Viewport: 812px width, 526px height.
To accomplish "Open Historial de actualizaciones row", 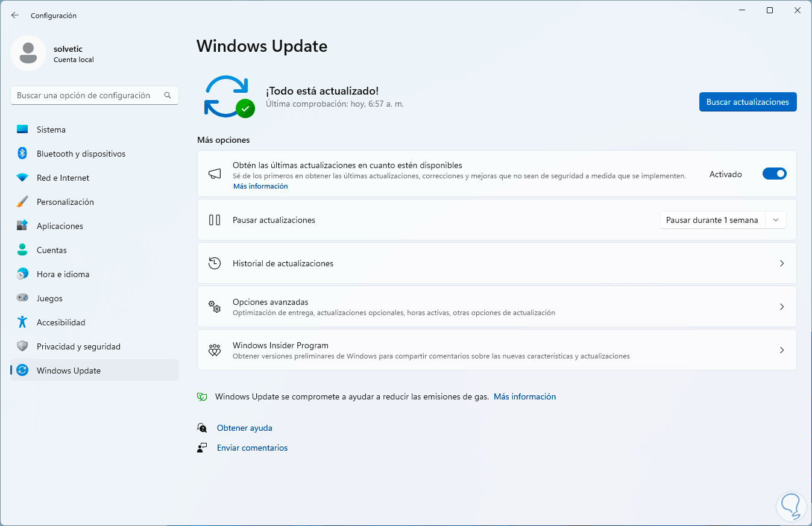I will click(x=497, y=263).
